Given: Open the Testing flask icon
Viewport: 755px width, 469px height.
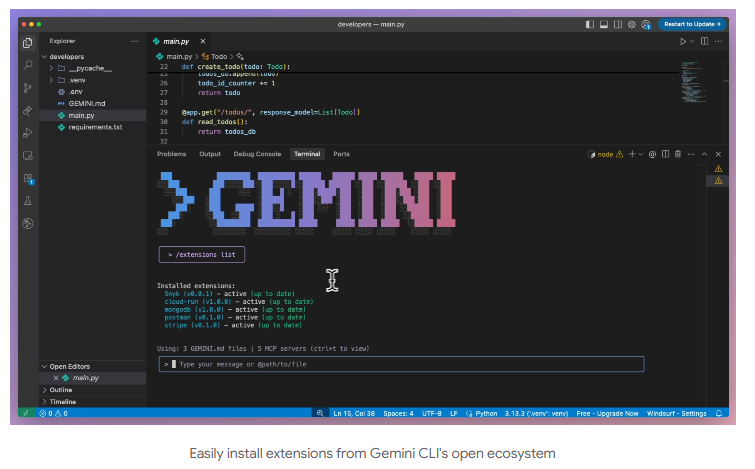Looking at the screenshot, I should tap(28, 201).
